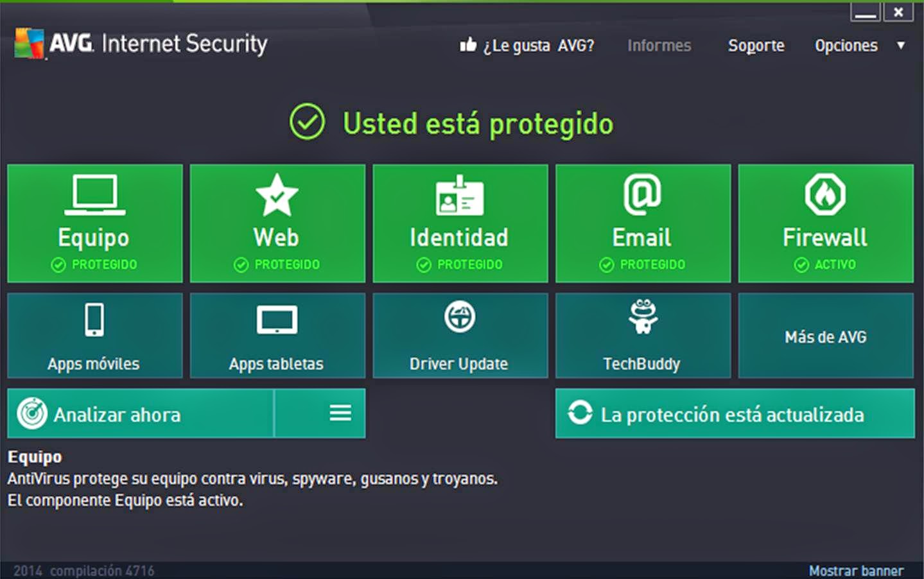The width and height of the screenshot is (924, 579).
Task: Click the checkmark next to Email PROTEGIDO
Action: [607, 265]
